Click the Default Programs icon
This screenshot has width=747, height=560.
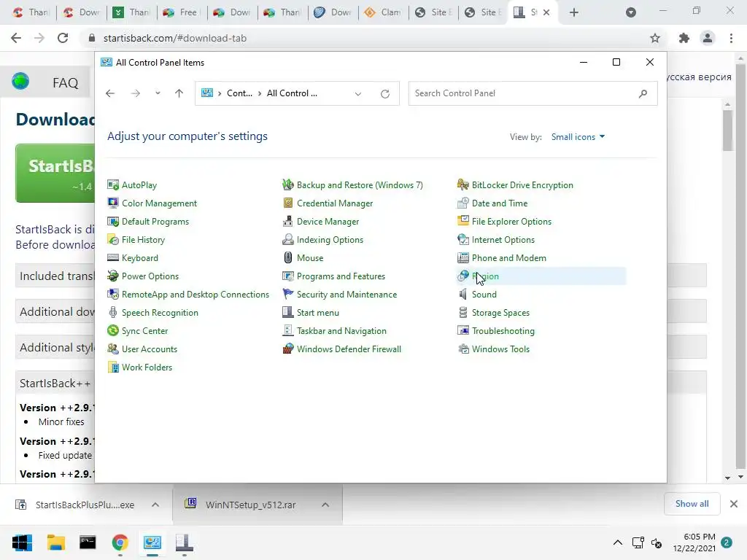pos(113,222)
